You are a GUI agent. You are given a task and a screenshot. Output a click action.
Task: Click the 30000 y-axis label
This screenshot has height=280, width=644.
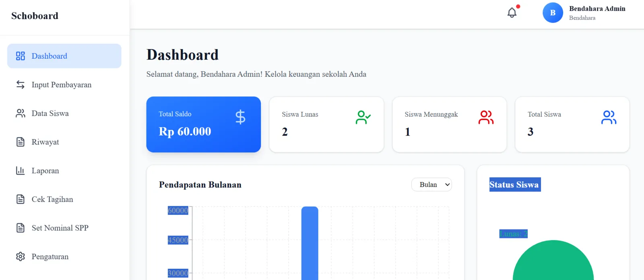coord(178,273)
